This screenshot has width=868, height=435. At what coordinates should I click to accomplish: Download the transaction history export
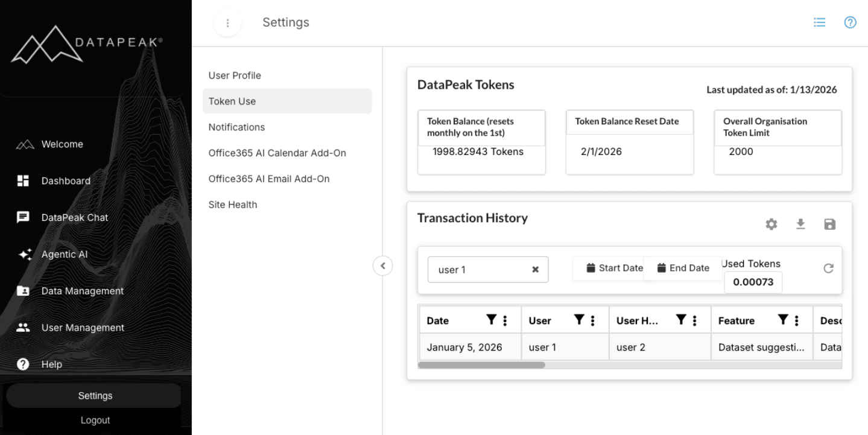(x=800, y=224)
